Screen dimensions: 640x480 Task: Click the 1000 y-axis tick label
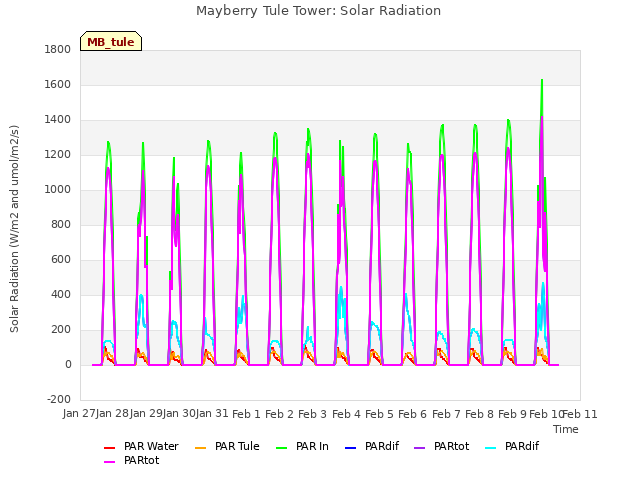58,189
